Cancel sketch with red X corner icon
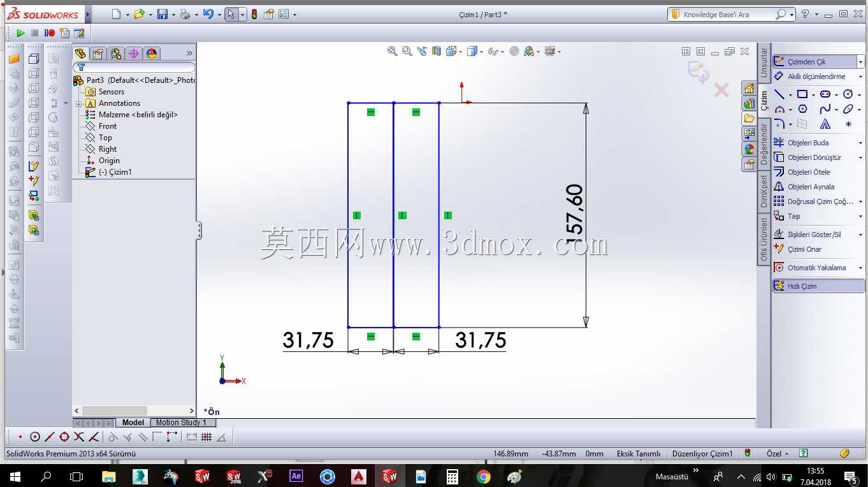The height and width of the screenshot is (487, 868). [x=721, y=91]
